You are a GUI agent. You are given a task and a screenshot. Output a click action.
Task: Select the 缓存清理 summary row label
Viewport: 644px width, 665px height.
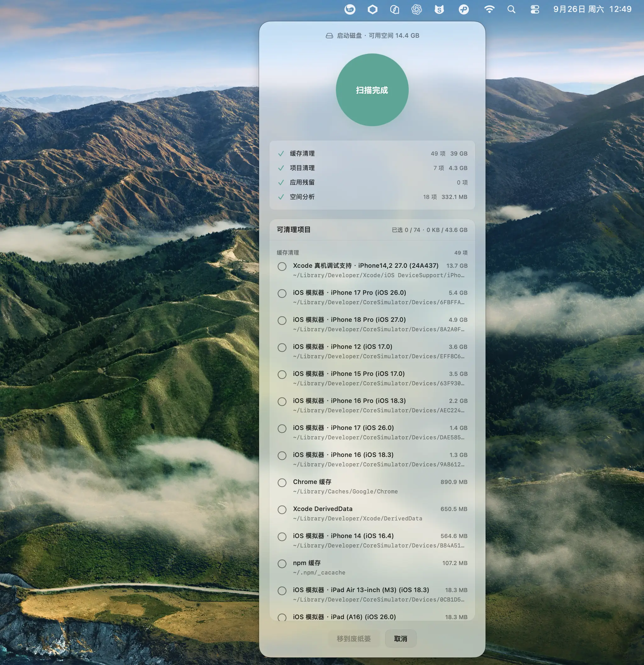302,153
